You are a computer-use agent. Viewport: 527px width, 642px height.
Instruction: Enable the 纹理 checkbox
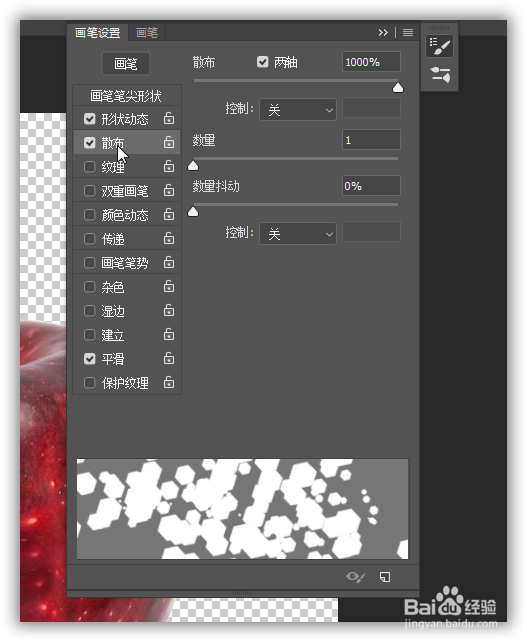click(89, 167)
